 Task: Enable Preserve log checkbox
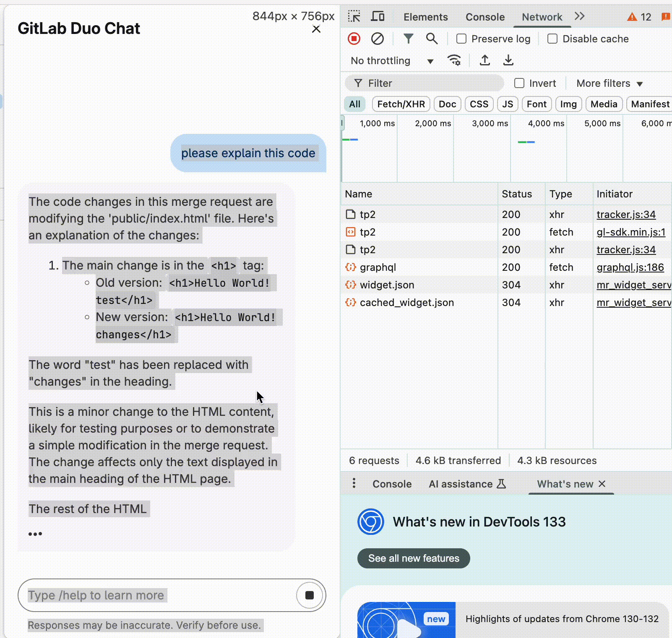pos(461,39)
